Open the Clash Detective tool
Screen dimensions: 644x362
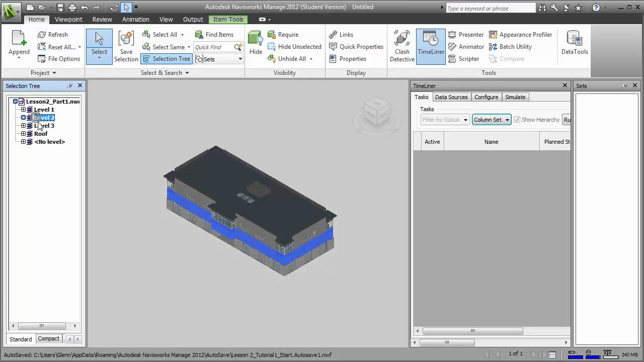[x=402, y=46]
